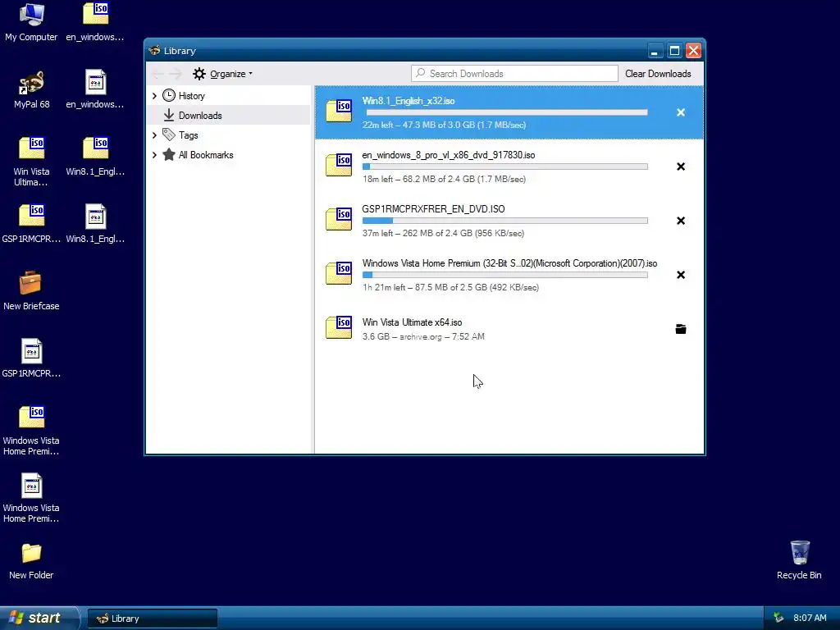The width and height of the screenshot is (840, 630).
Task: Click the Windows Vista Home Premium iso icon in list
Action: pos(339,272)
